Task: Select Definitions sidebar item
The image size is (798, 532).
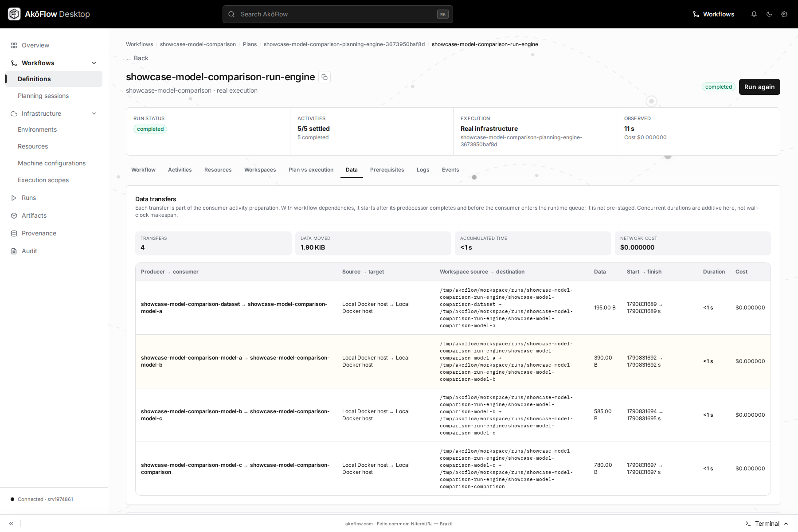Action: [x=54, y=79]
